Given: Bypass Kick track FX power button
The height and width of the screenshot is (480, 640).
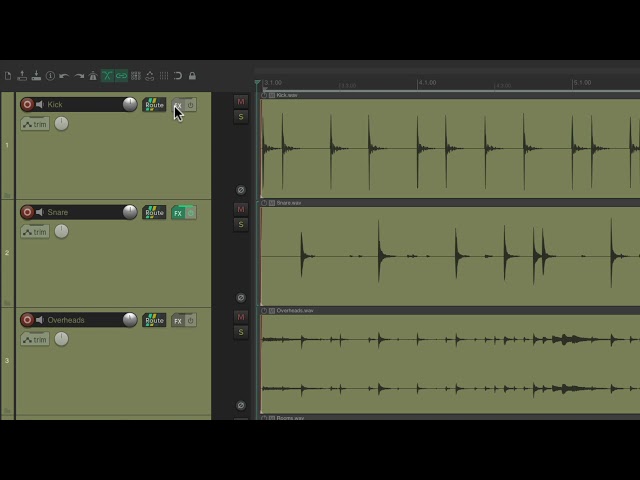Looking at the screenshot, I should 191,105.
